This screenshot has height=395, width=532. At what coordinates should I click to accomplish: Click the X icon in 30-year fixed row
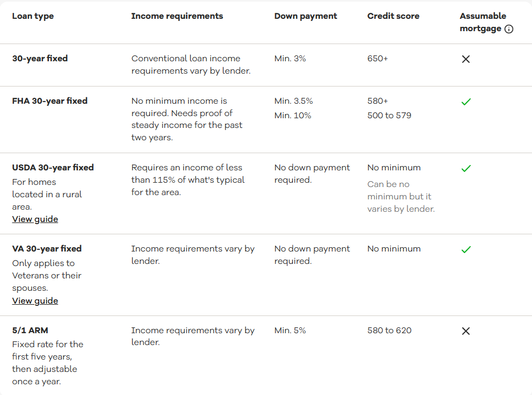(x=466, y=59)
